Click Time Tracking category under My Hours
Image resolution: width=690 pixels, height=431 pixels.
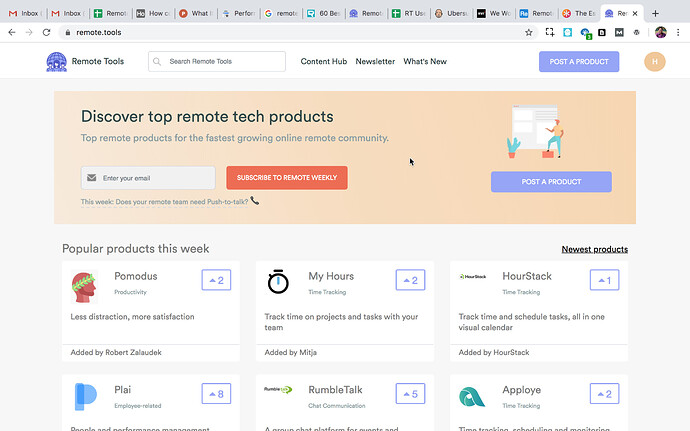pyautogui.click(x=327, y=292)
